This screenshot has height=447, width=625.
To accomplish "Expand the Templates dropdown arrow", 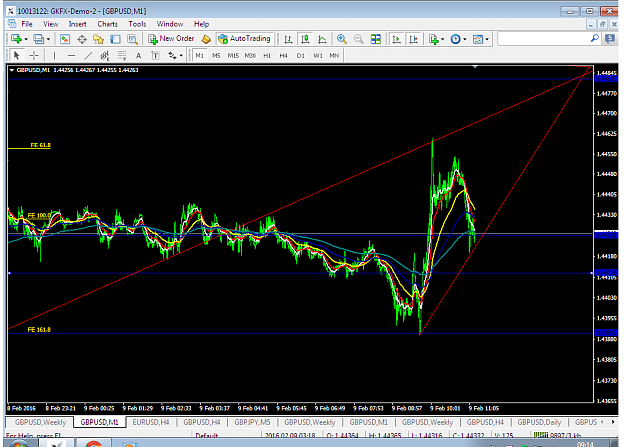I will pos(487,39).
